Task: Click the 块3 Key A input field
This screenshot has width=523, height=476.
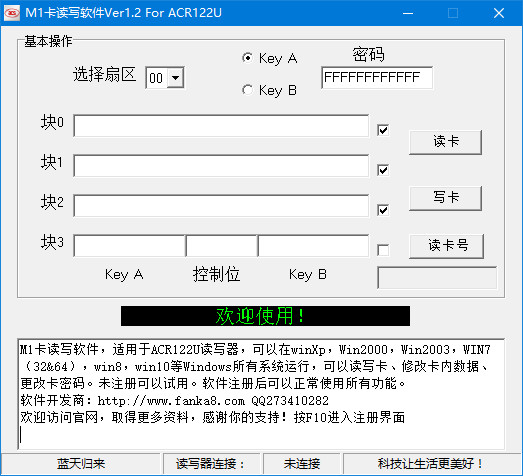Action: pos(129,246)
